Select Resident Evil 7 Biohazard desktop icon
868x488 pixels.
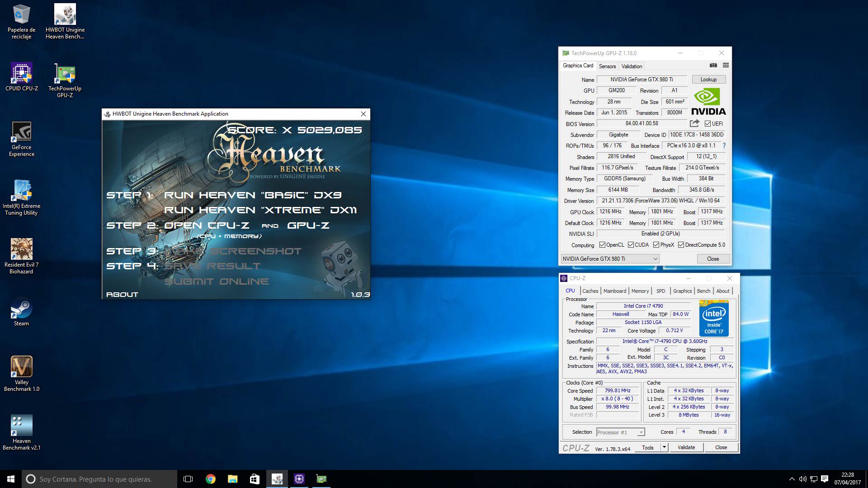coord(21,256)
